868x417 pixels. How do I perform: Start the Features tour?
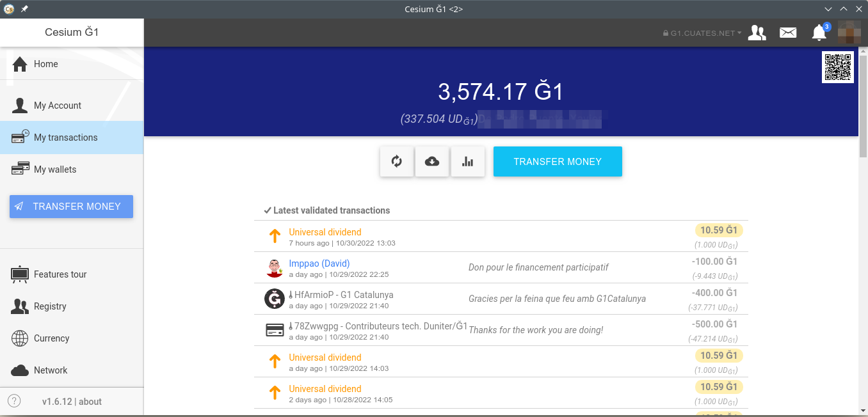tap(72, 274)
